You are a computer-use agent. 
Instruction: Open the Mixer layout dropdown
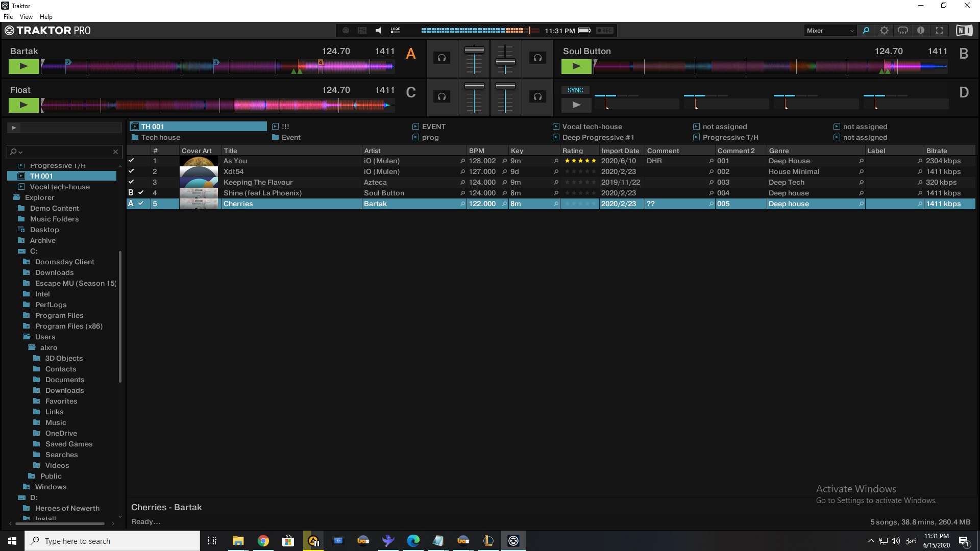click(830, 31)
